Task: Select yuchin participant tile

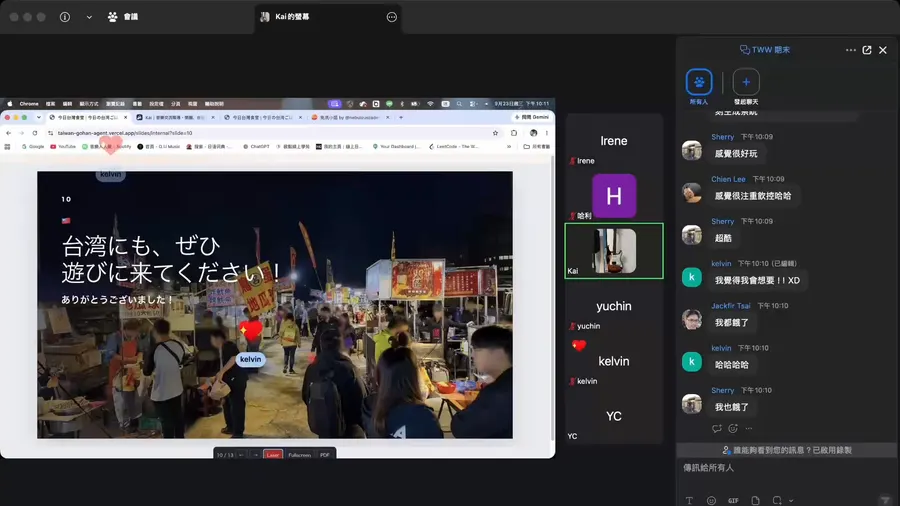Action: (614, 306)
